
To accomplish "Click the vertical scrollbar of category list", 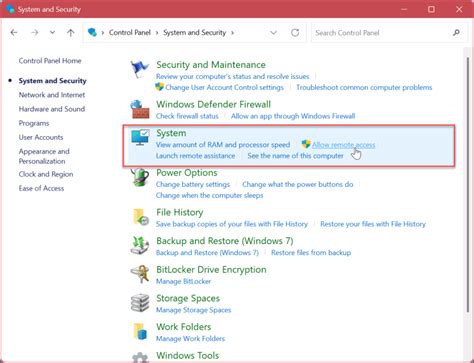I will pos(468,185).
